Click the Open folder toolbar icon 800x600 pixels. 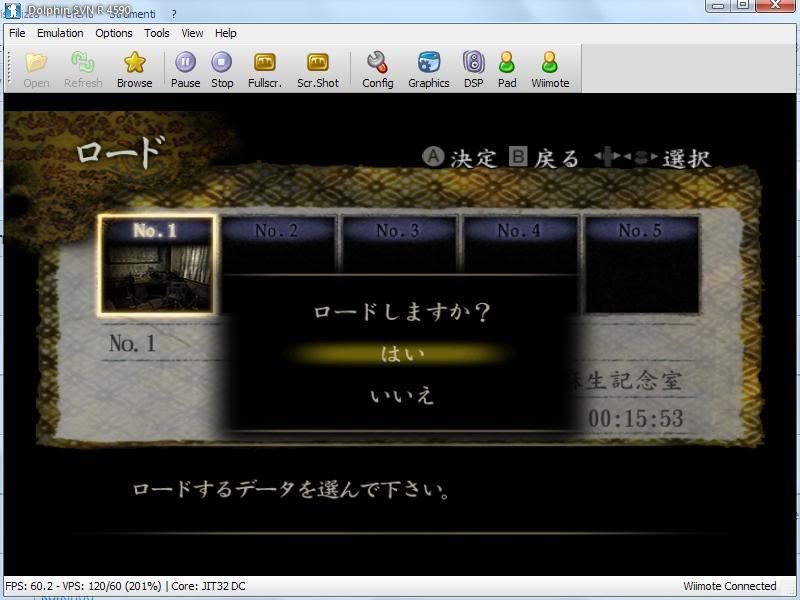pos(36,70)
